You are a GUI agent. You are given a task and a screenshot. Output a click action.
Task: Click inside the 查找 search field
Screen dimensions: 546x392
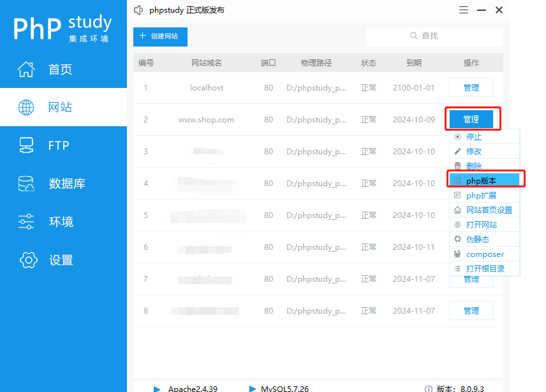coord(434,36)
